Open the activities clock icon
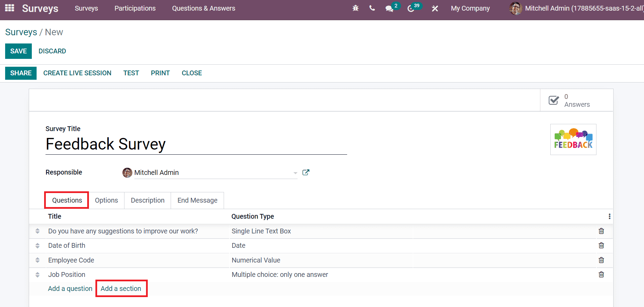644x307 pixels. pos(411,9)
